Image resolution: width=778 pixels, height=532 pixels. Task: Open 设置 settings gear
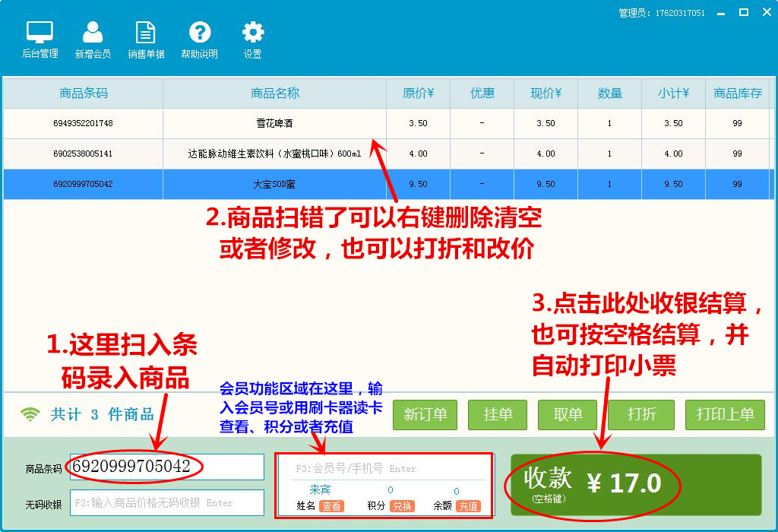[x=252, y=40]
